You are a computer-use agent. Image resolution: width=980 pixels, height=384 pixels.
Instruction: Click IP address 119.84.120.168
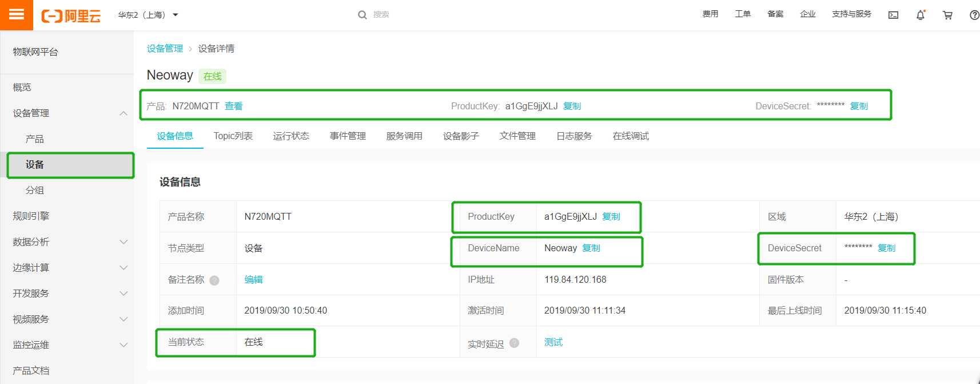(575, 279)
